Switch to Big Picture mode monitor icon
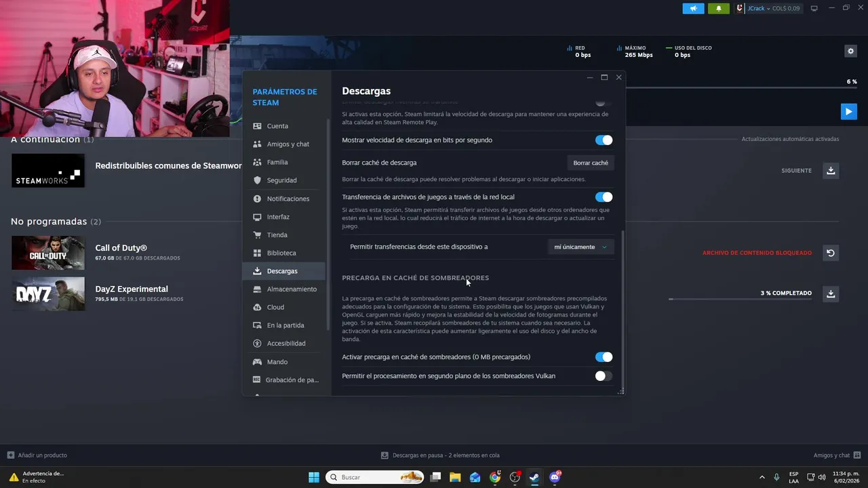 pyautogui.click(x=814, y=8)
